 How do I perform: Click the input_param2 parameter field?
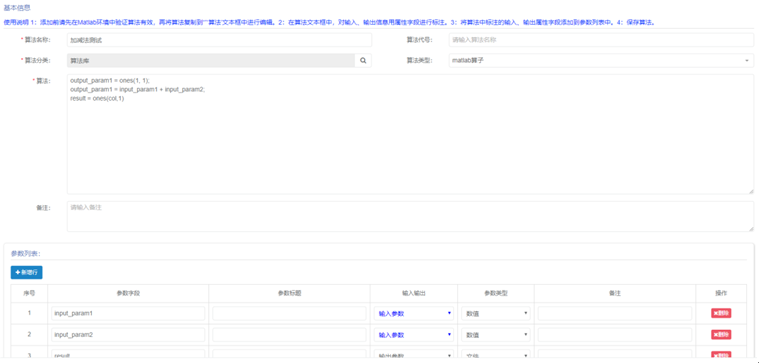click(x=128, y=334)
